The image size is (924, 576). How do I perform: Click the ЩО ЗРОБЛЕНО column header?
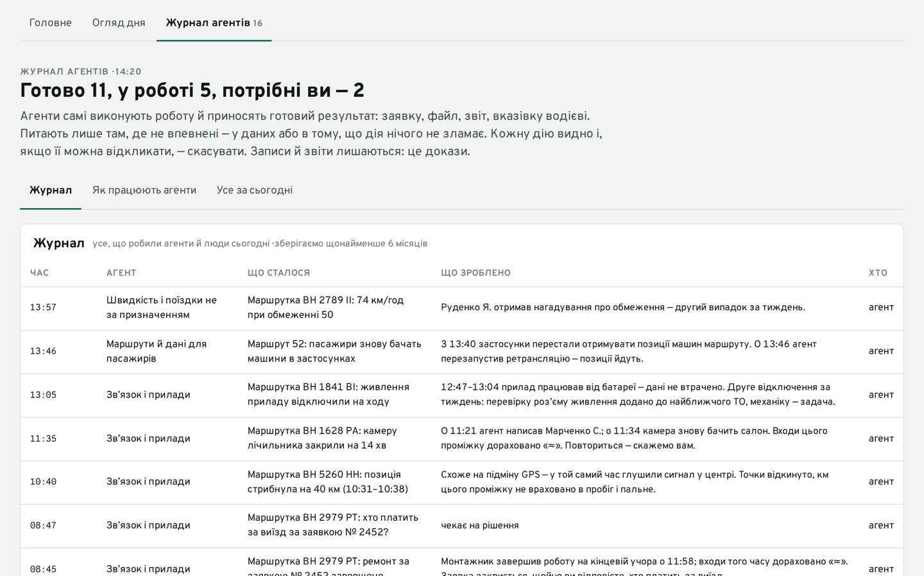pyautogui.click(x=475, y=273)
